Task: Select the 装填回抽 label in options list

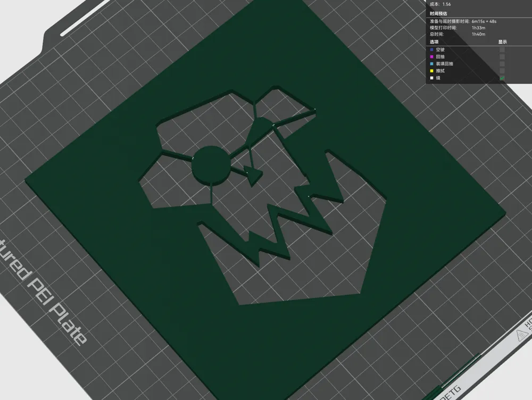Action: tap(444, 64)
